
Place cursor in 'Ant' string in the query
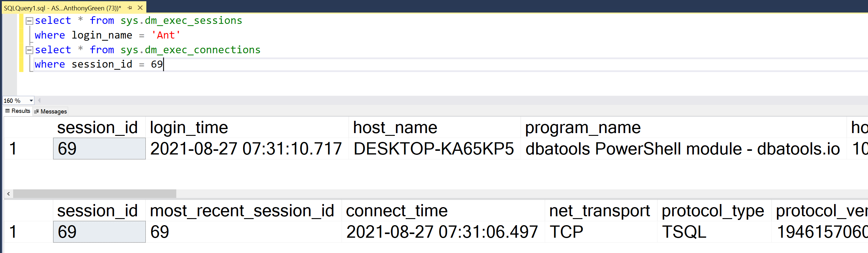166,35
